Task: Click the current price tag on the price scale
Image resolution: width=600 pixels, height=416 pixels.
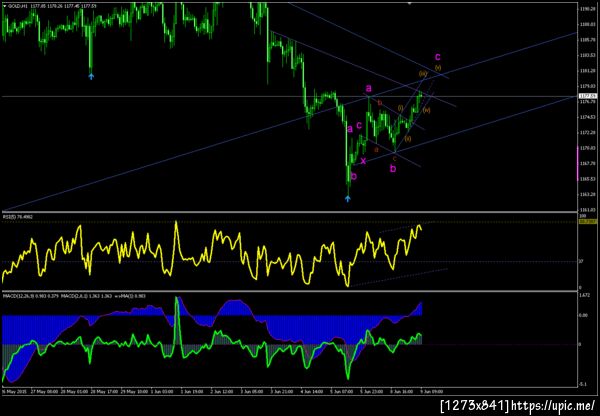Action: [x=589, y=96]
